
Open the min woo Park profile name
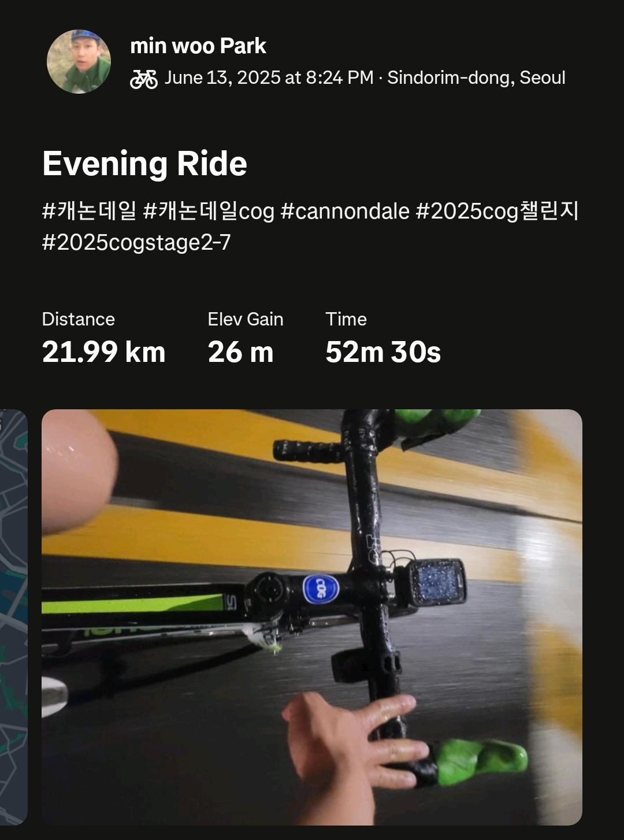coord(198,46)
